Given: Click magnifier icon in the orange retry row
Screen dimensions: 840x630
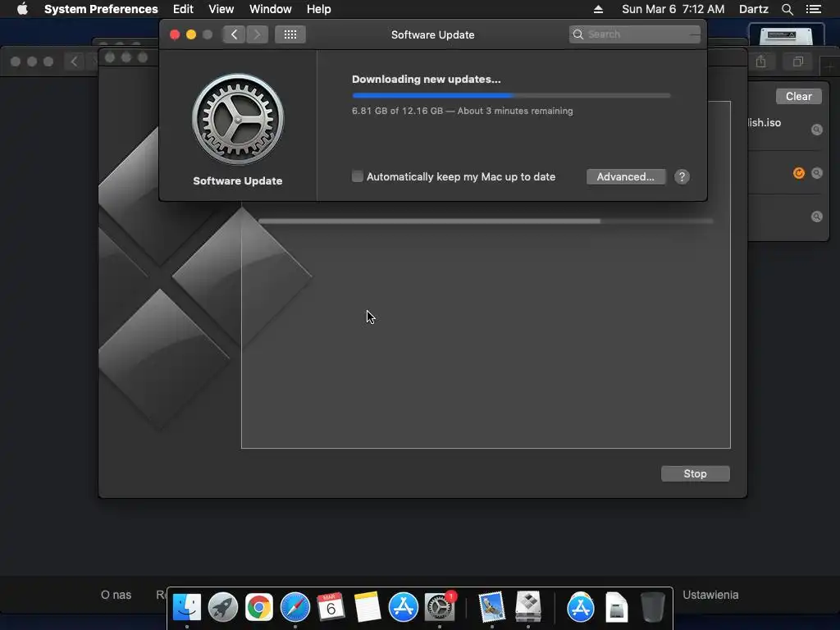Looking at the screenshot, I should pyautogui.click(x=816, y=173).
